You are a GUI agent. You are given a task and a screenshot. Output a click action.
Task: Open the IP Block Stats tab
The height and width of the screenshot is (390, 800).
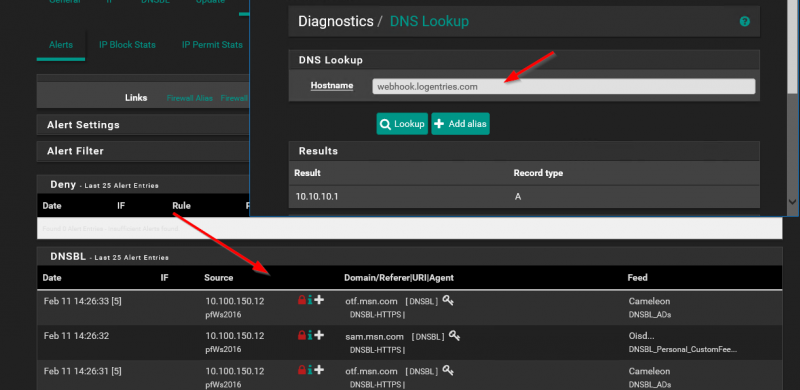(x=127, y=45)
